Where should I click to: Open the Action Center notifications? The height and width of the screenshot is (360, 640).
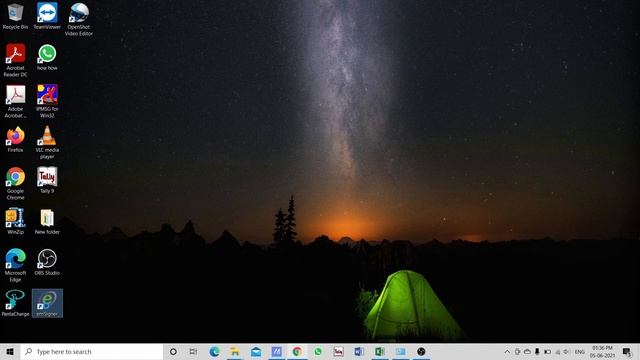627,351
